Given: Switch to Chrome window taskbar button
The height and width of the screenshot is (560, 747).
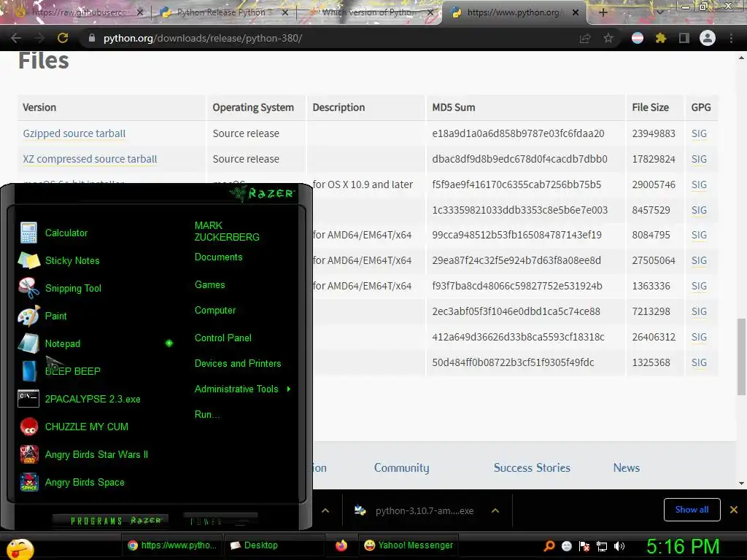Looking at the screenshot, I should pyautogui.click(x=172, y=545).
